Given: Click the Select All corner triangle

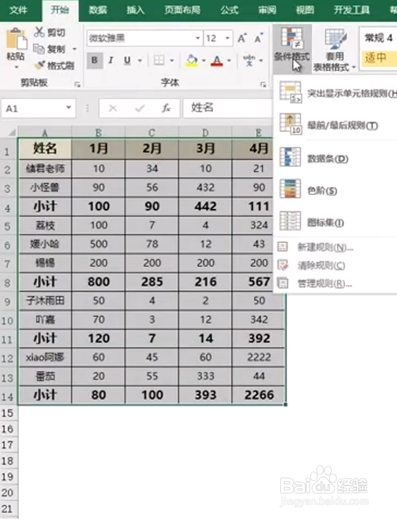Looking at the screenshot, I should (11, 133).
